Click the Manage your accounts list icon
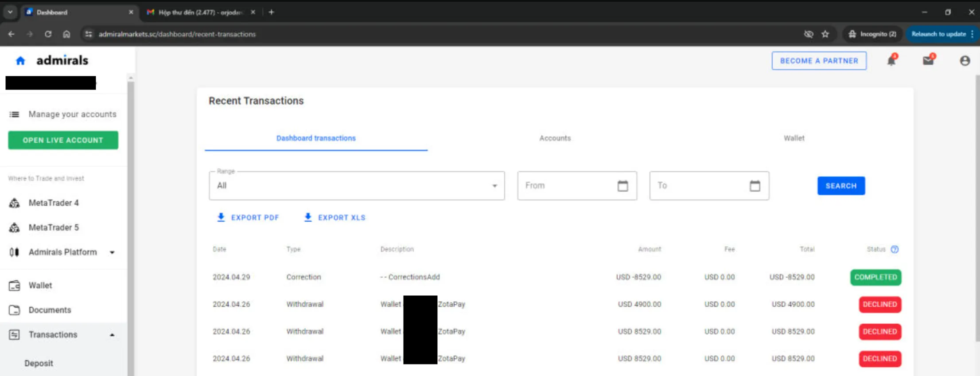 (14, 114)
